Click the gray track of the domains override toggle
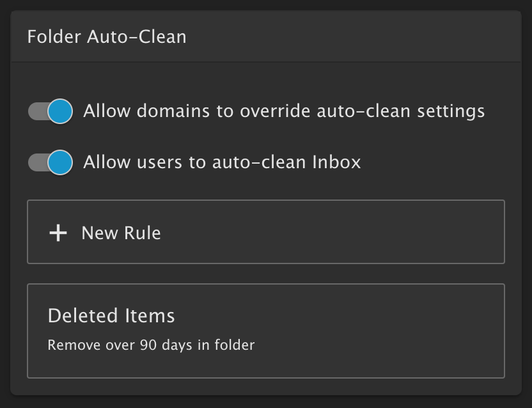This screenshot has width=532, height=408. click(36, 111)
